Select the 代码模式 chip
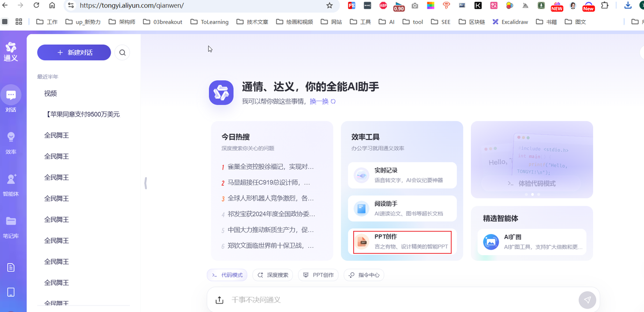The image size is (644, 312). 227,275
